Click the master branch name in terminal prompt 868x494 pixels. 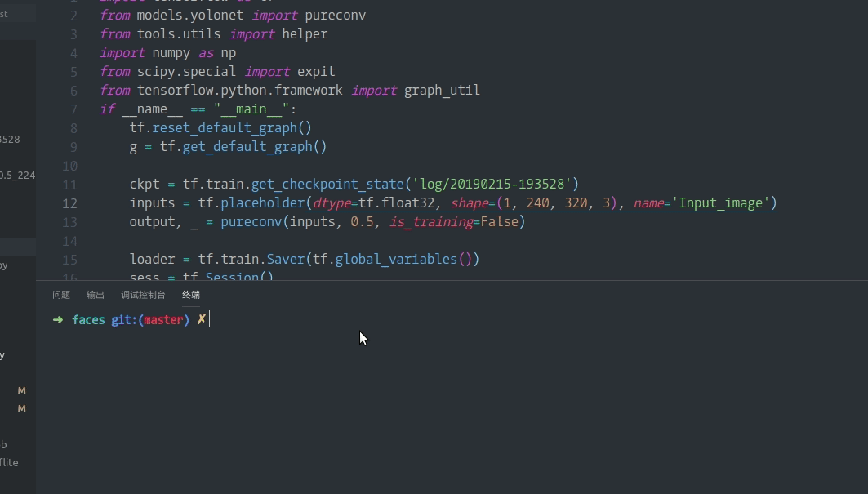pyautogui.click(x=163, y=320)
